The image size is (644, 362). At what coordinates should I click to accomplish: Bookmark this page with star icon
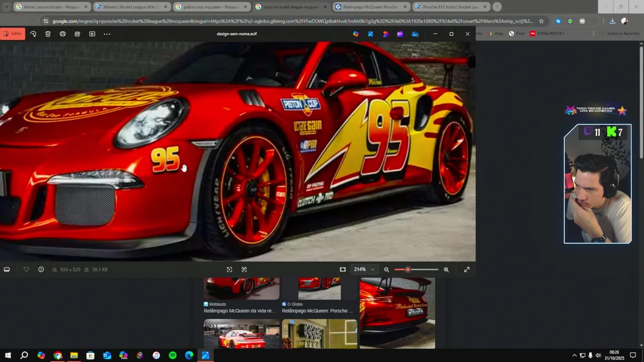pos(541,21)
